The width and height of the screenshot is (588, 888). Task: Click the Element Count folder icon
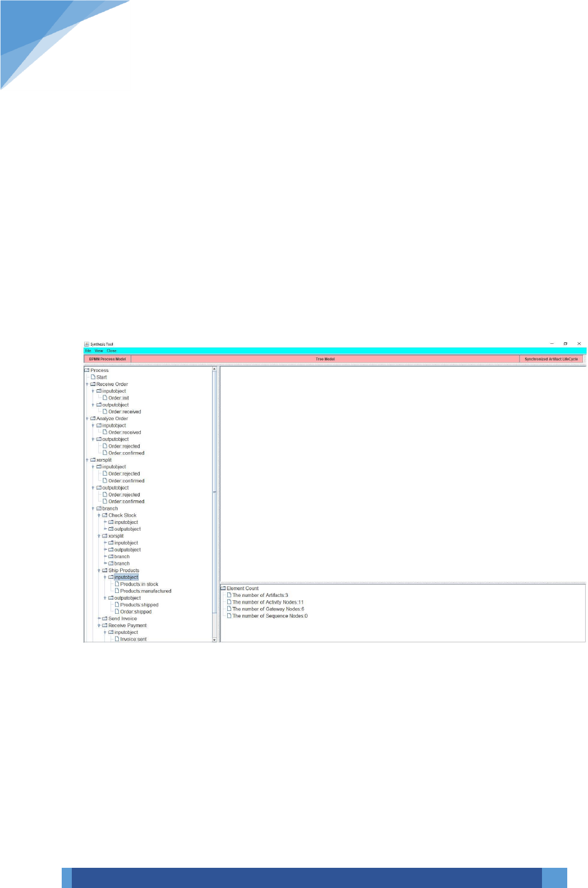pyautogui.click(x=223, y=588)
